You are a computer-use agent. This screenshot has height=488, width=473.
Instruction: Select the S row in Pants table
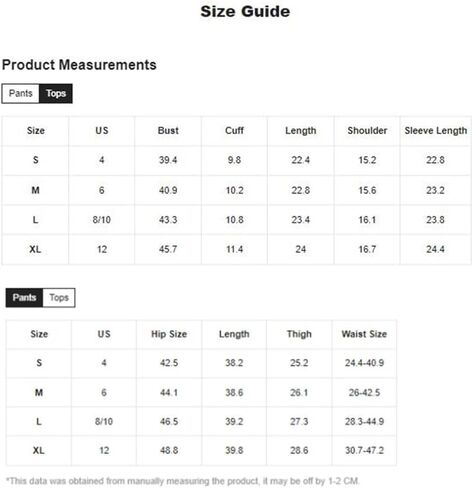pos(201,363)
